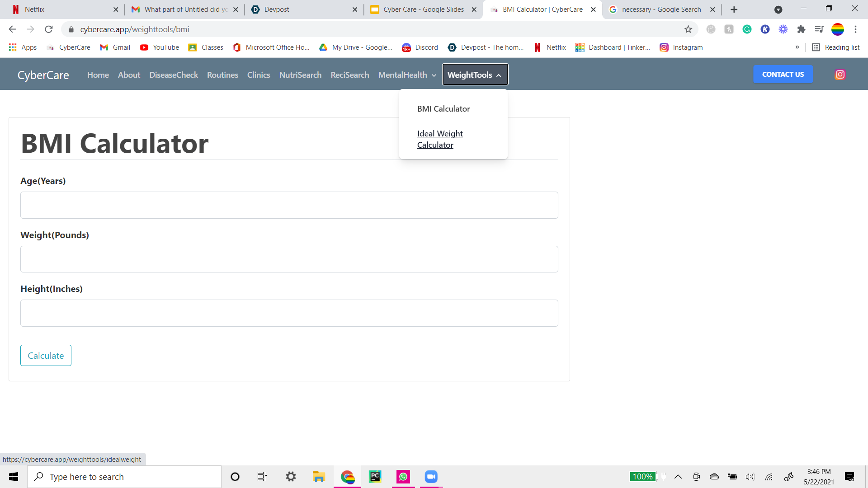Expand the MentalHealth dropdown
This screenshot has height=488, width=868.
click(407, 75)
